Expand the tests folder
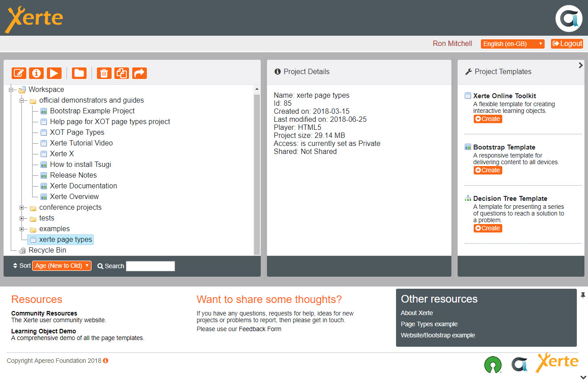 (21, 218)
